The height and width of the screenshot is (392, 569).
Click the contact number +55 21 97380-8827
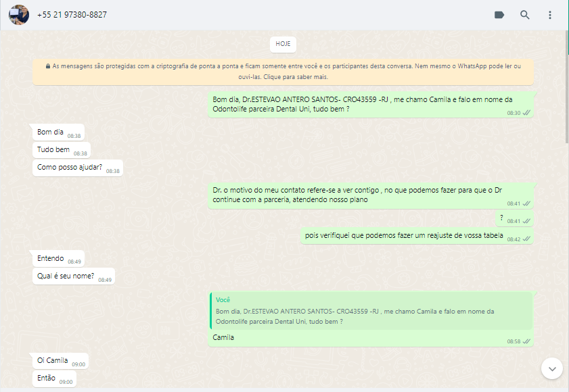(x=72, y=15)
